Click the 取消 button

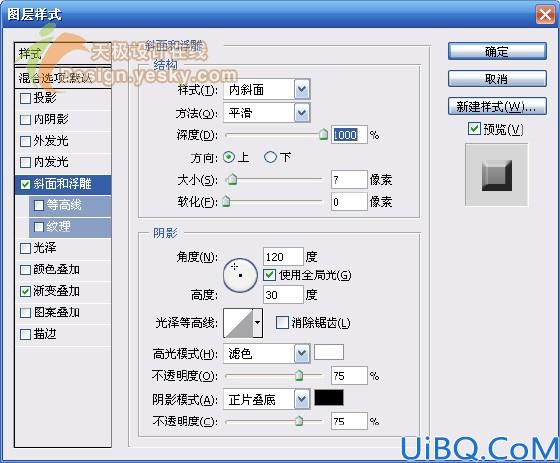pyautogui.click(x=497, y=78)
